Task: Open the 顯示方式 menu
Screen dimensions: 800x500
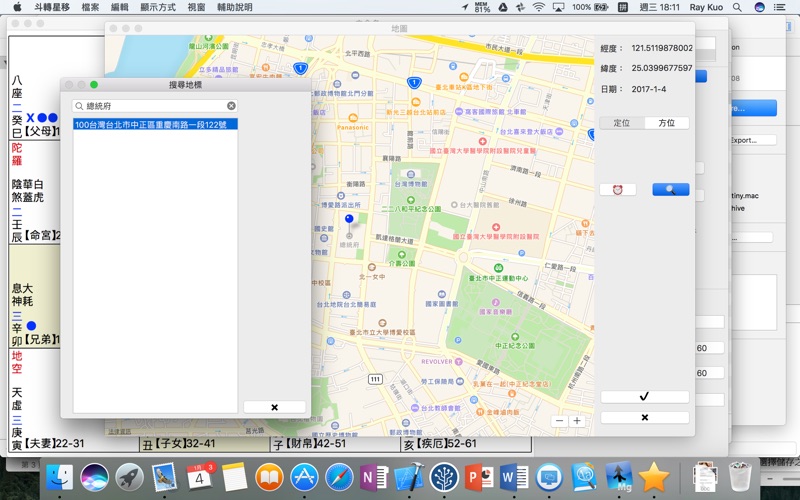Action: coord(158,7)
